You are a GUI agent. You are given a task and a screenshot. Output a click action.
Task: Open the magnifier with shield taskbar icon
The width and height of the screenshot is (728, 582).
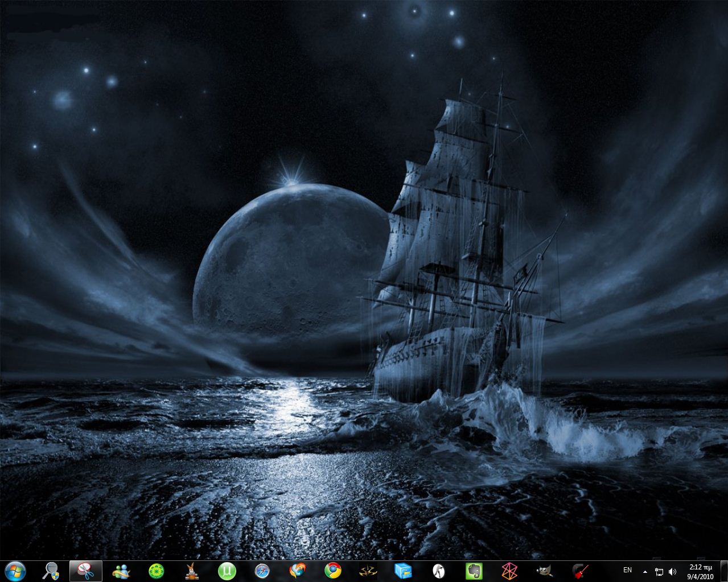(x=51, y=571)
